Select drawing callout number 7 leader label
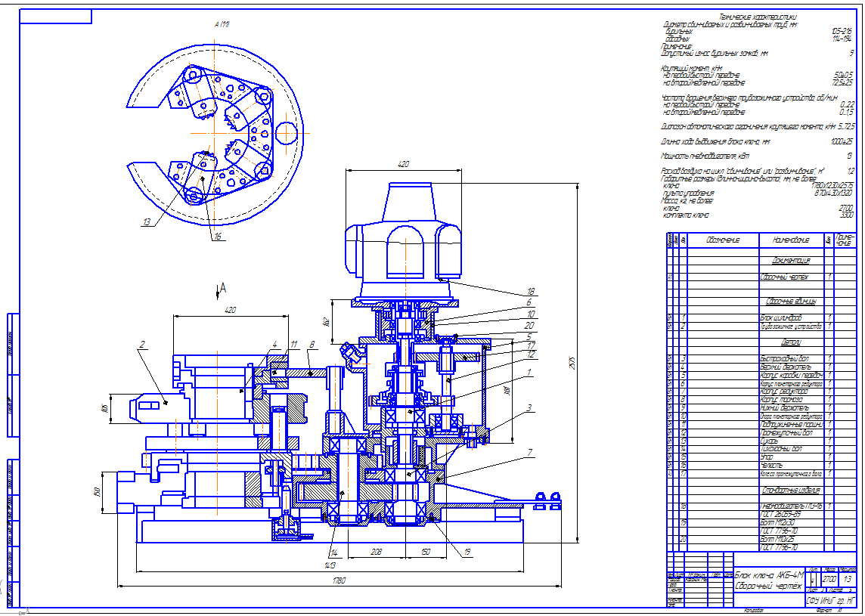This screenshot has width=865, height=616. point(529,453)
